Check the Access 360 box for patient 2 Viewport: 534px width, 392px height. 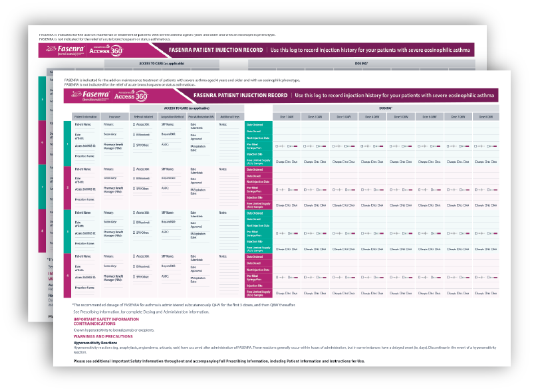[134, 169]
